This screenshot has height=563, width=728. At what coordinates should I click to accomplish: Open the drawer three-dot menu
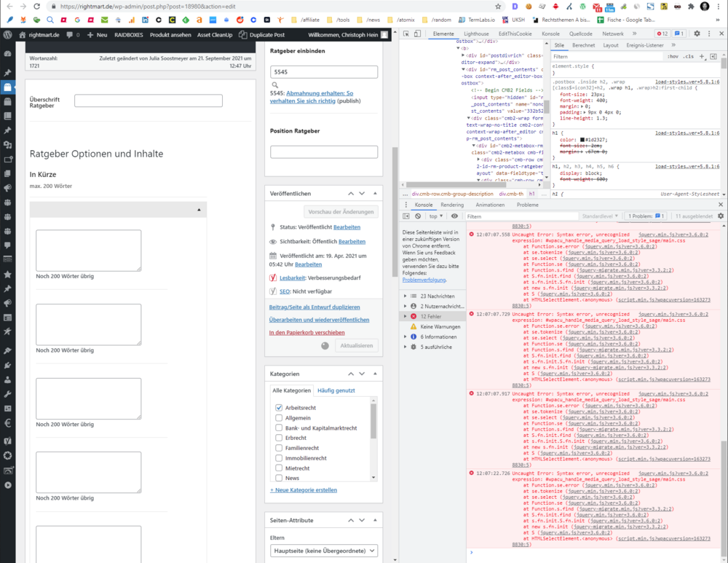coord(405,205)
